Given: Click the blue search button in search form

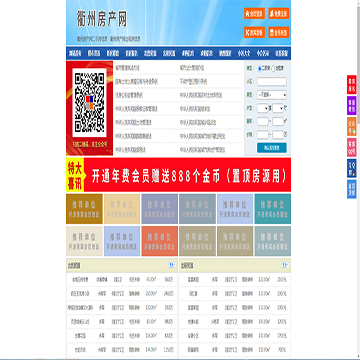Looking at the screenshot, I should 272,148.
